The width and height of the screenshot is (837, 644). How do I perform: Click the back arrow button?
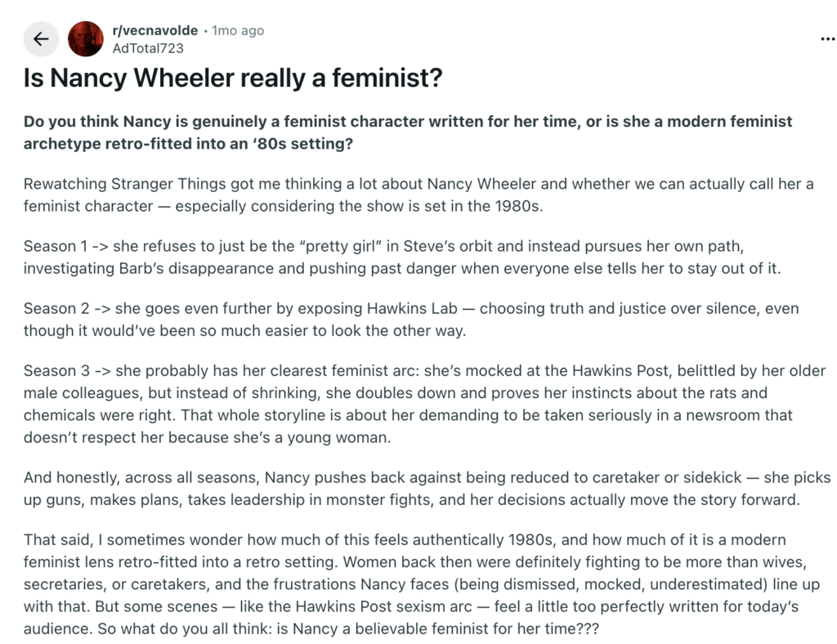[x=41, y=39]
